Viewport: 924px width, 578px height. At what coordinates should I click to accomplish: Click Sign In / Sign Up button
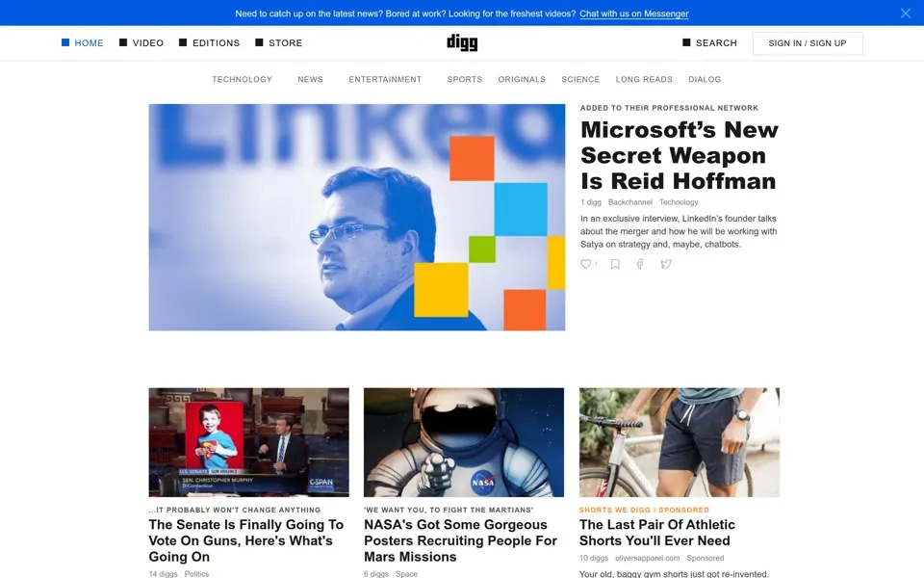click(x=808, y=43)
